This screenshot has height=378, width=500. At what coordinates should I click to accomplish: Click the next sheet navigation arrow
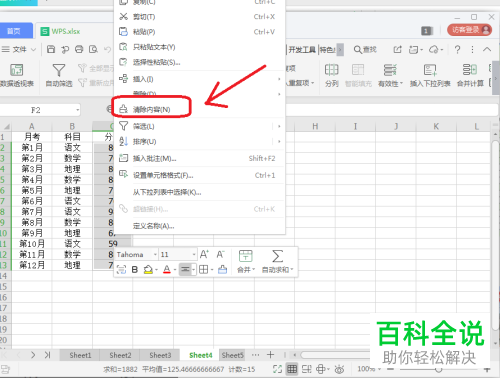[33, 355]
